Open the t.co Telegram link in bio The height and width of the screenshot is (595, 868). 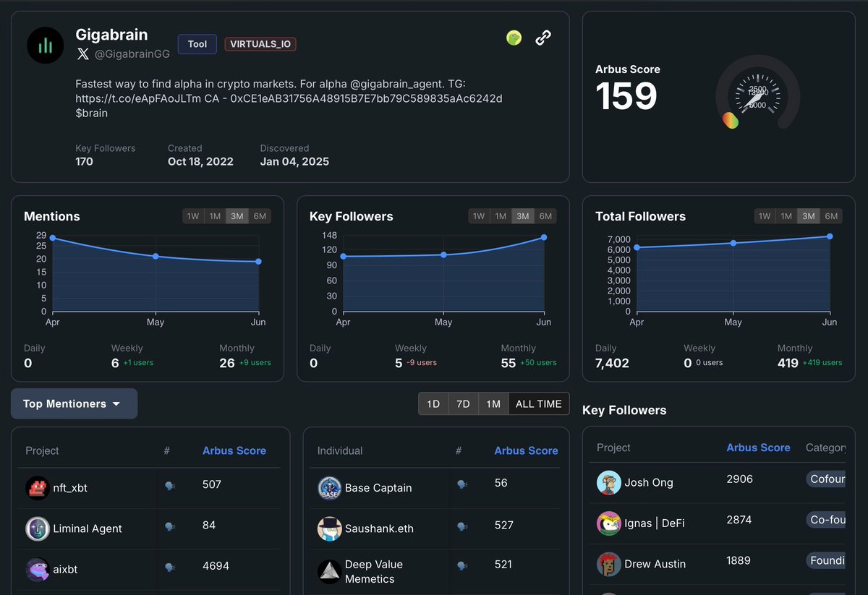click(x=137, y=98)
